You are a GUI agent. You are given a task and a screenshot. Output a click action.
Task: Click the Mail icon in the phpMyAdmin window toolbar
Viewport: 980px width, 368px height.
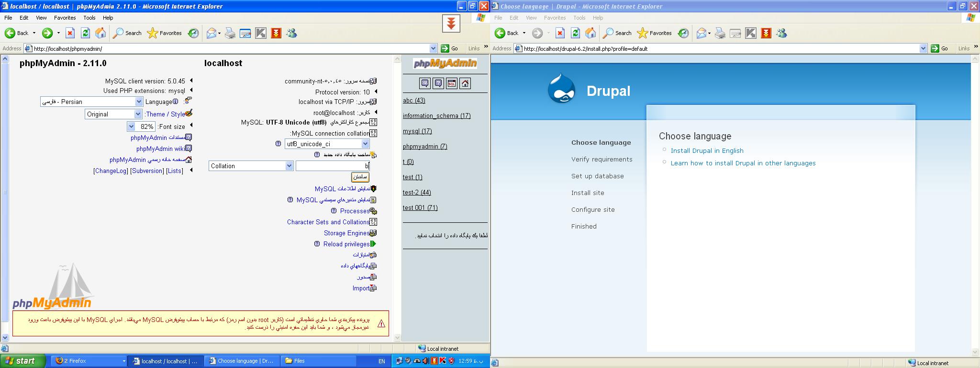coord(211,33)
